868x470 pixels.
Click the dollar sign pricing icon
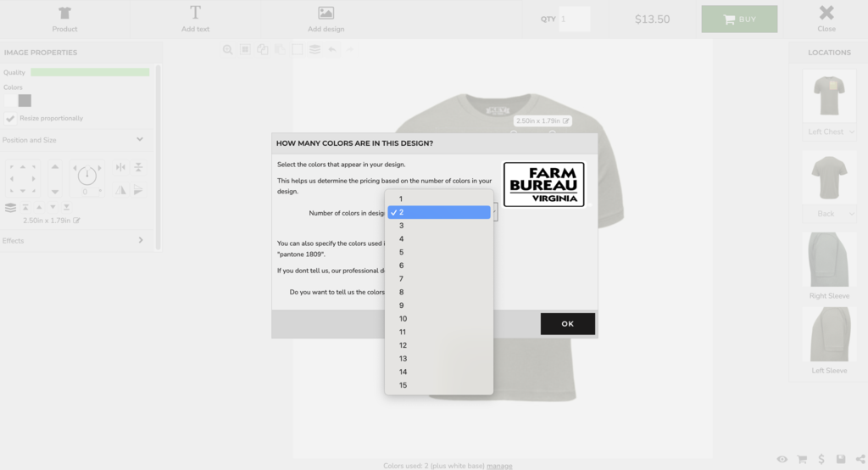821,459
